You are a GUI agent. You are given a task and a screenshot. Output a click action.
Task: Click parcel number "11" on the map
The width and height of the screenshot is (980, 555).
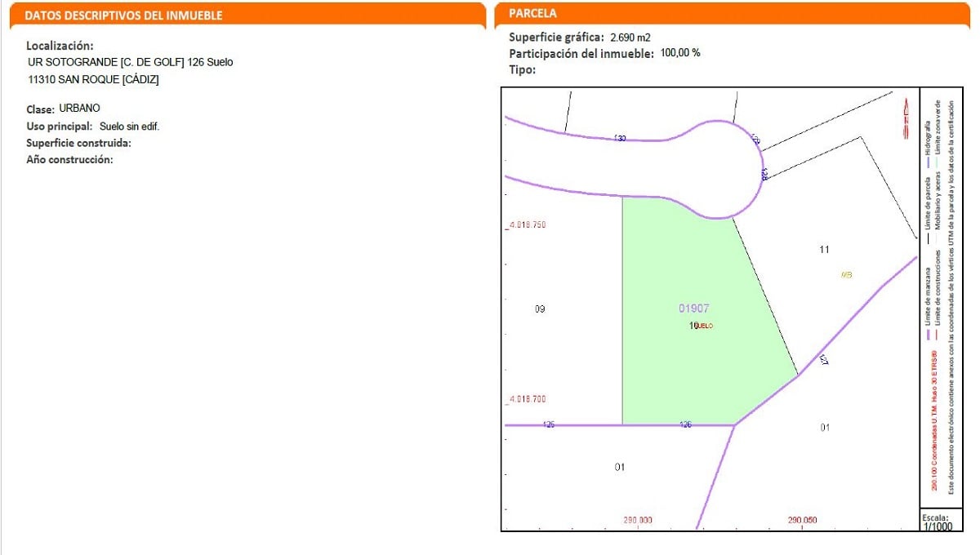tap(824, 249)
